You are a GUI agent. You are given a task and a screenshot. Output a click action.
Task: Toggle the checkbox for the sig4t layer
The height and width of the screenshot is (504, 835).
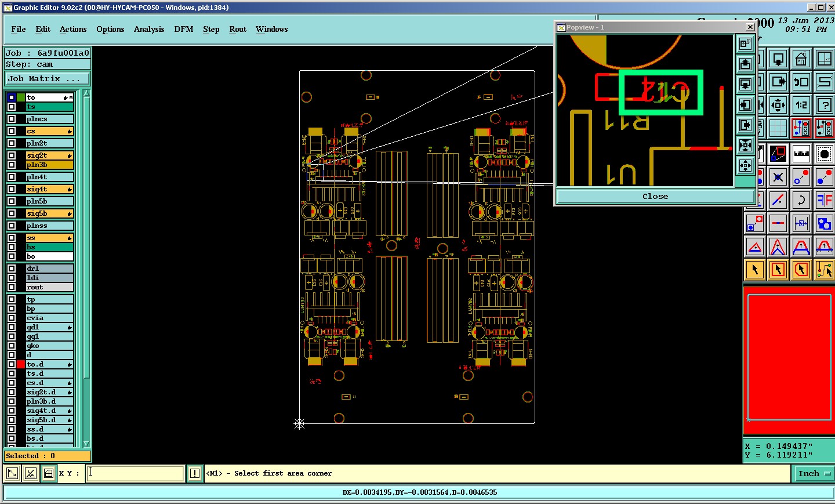click(12, 189)
